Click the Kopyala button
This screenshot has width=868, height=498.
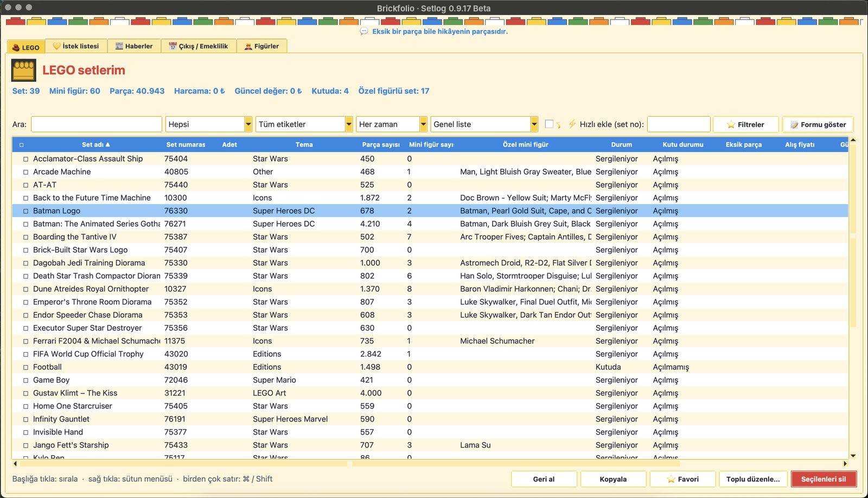pos(613,479)
